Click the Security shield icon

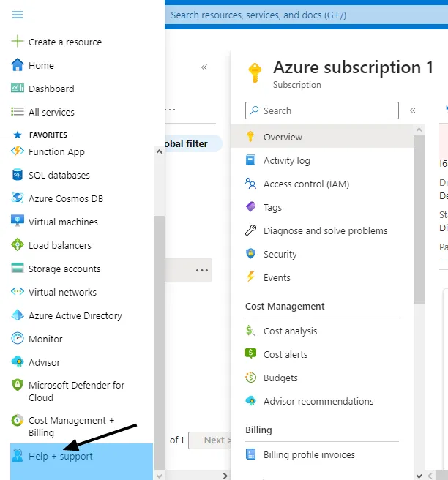point(250,253)
